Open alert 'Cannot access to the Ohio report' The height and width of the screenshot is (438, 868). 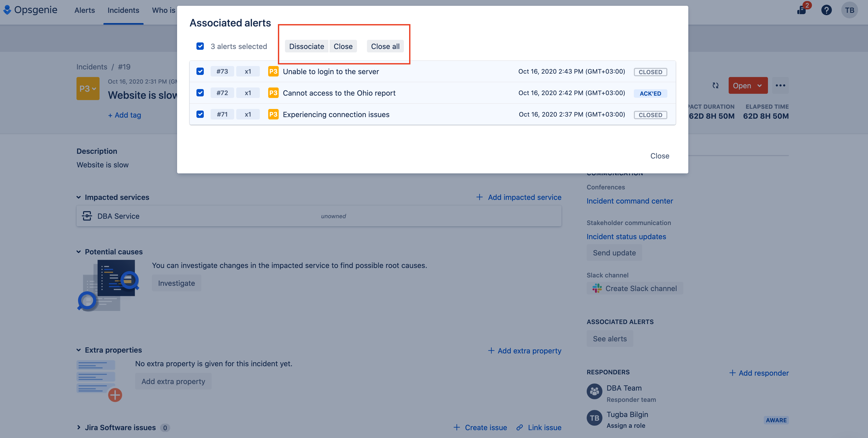(339, 93)
